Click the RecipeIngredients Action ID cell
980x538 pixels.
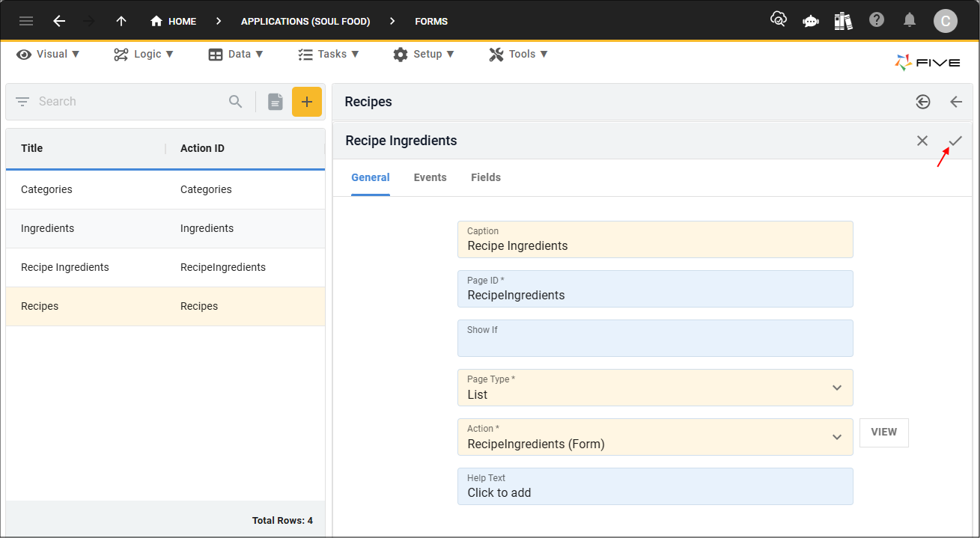click(223, 267)
